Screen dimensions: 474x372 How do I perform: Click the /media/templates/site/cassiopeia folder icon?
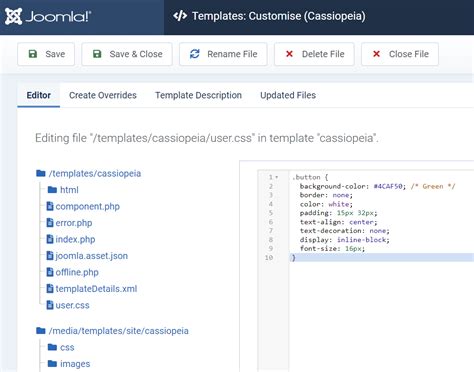(41, 331)
